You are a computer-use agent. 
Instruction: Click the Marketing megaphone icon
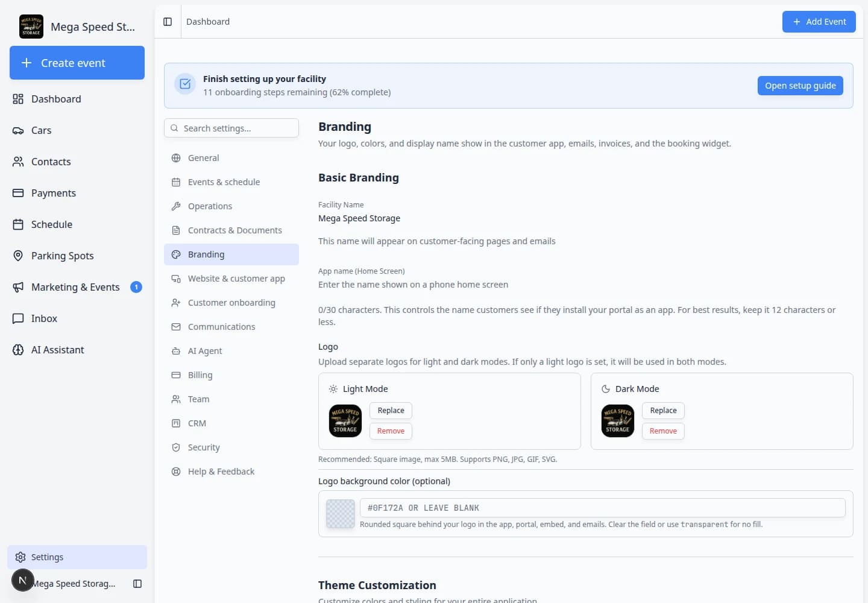click(18, 287)
